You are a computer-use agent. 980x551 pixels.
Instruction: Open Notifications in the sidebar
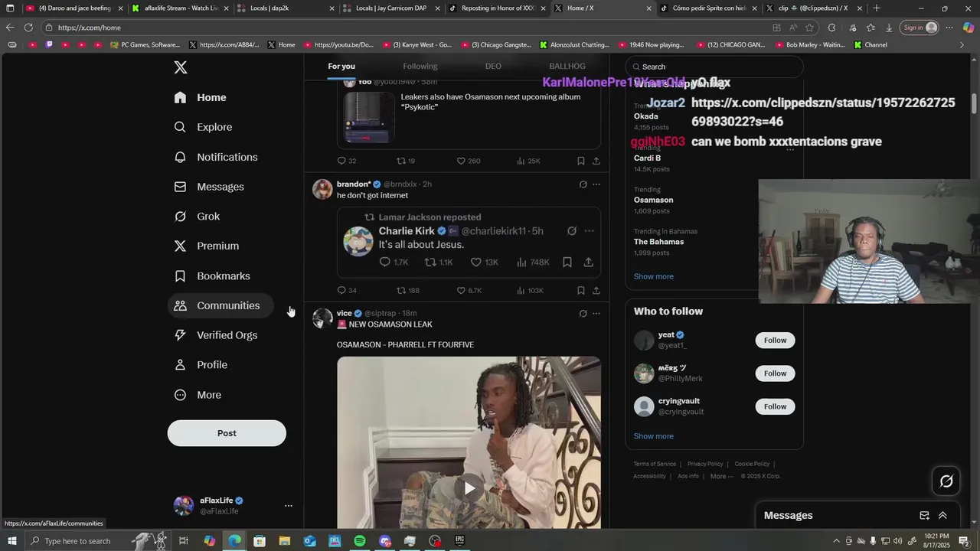pos(216,157)
